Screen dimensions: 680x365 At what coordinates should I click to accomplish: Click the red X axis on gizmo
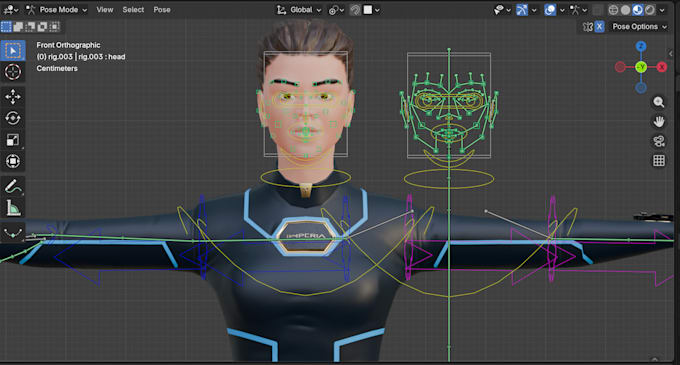point(662,67)
